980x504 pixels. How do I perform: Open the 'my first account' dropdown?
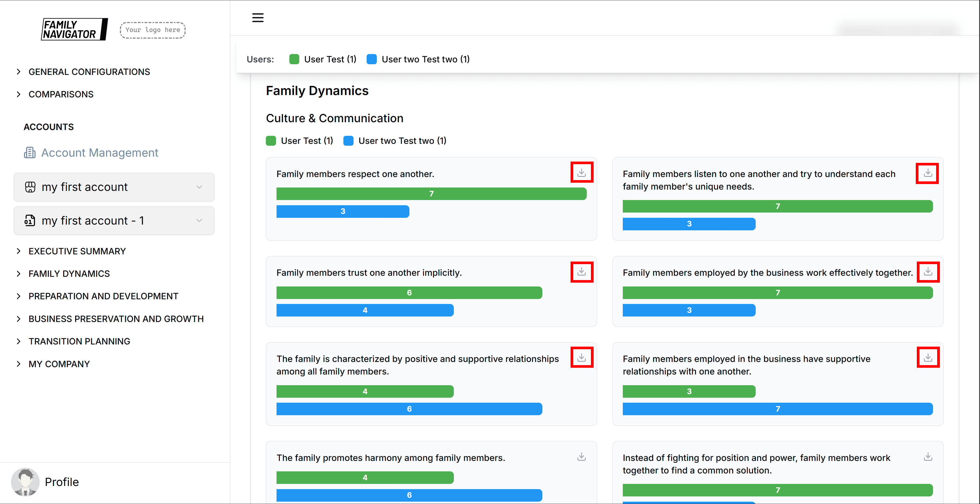tap(114, 187)
